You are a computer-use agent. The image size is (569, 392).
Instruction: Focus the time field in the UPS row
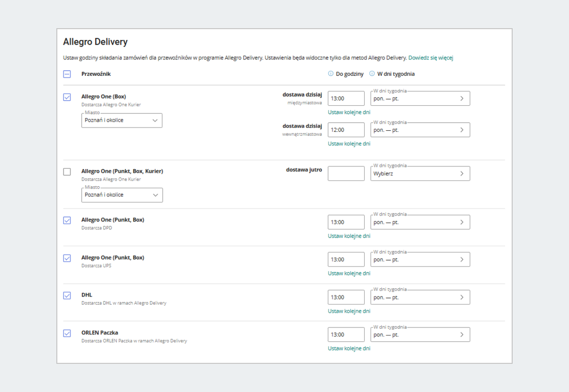[x=346, y=260]
